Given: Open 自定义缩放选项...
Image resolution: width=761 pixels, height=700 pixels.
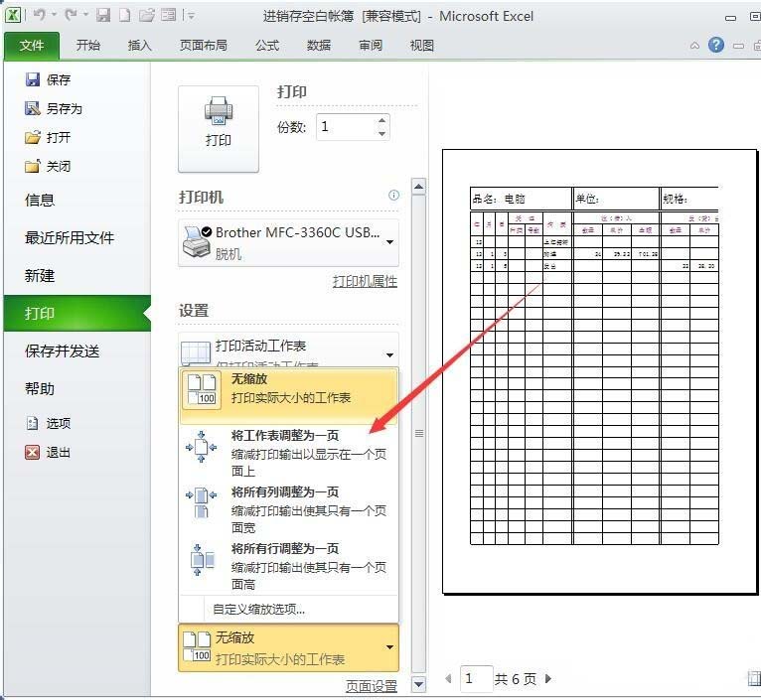Looking at the screenshot, I should [x=258, y=610].
